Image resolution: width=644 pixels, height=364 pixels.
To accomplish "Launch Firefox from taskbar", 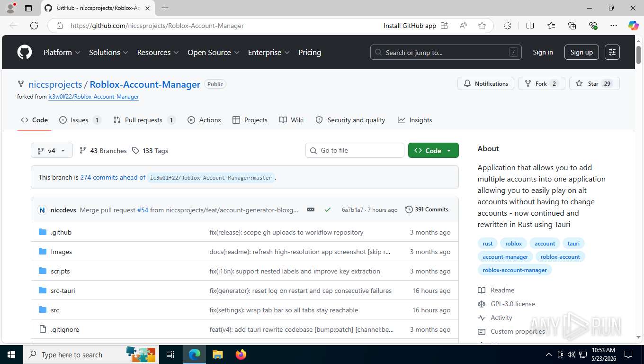I will click(241, 354).
